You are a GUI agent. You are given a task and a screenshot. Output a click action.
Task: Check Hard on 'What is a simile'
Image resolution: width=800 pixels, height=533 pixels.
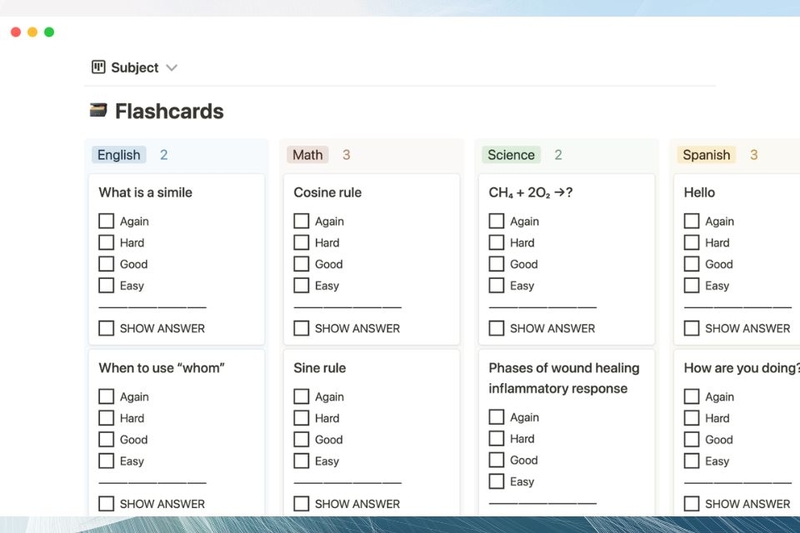pyautogui.click(x=106, y=242)
